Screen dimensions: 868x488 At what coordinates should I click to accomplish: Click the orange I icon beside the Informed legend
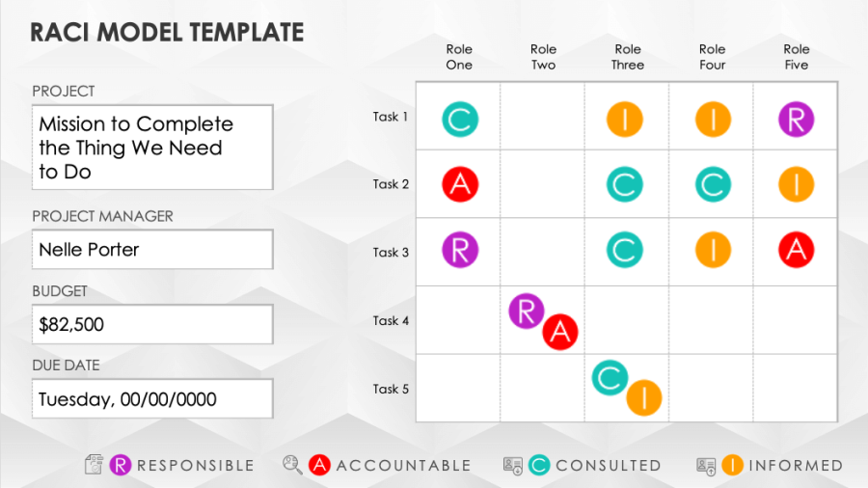click(733, 465)
